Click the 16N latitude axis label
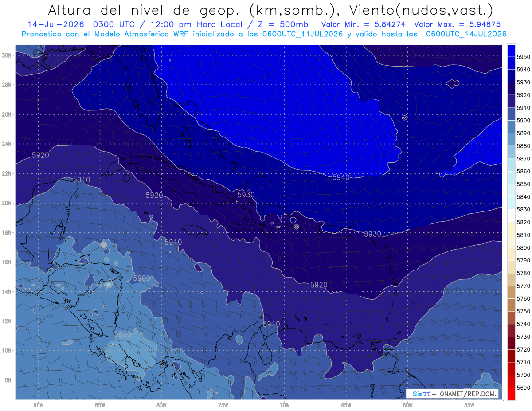This screenshot has width=532, height=411. (7, 262)
